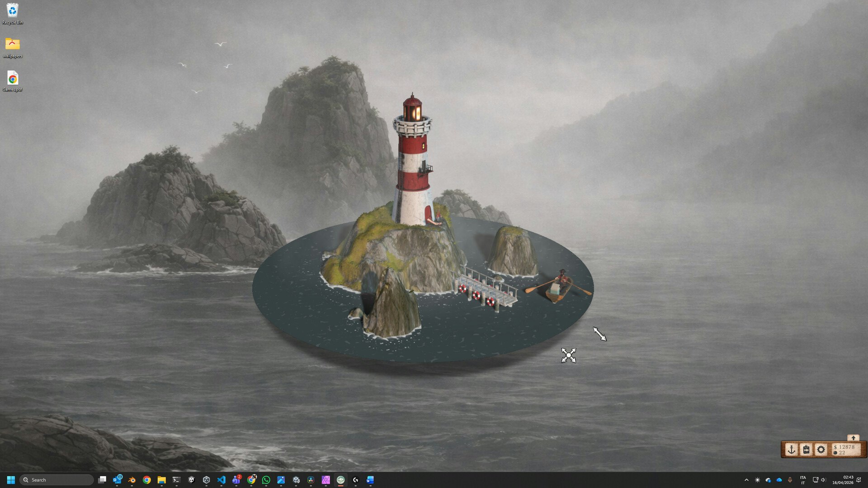Viewport: 868px width, 488px height.
Task: Open Task View from the taskbar
Action: [x=102, y=480]
